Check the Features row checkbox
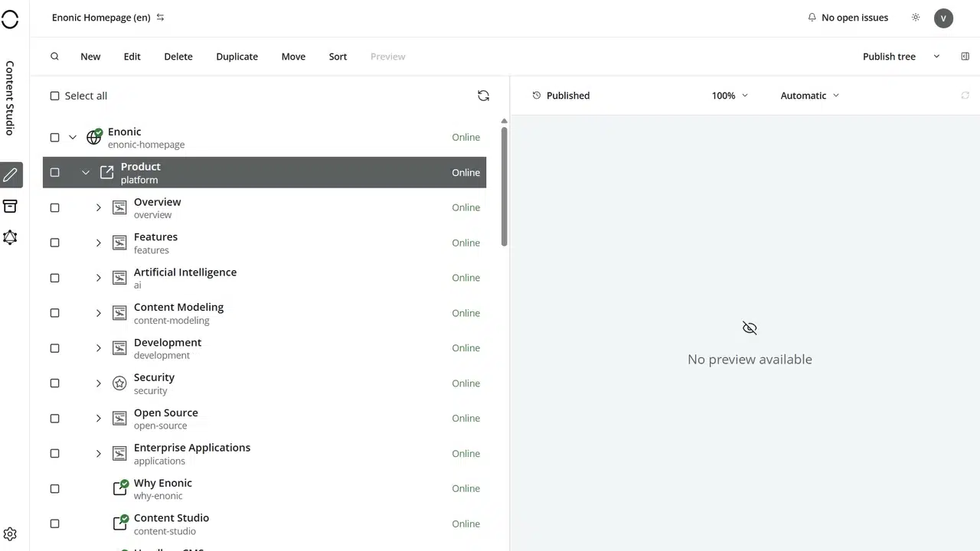 pyautogui.click(x=54, y=243)
